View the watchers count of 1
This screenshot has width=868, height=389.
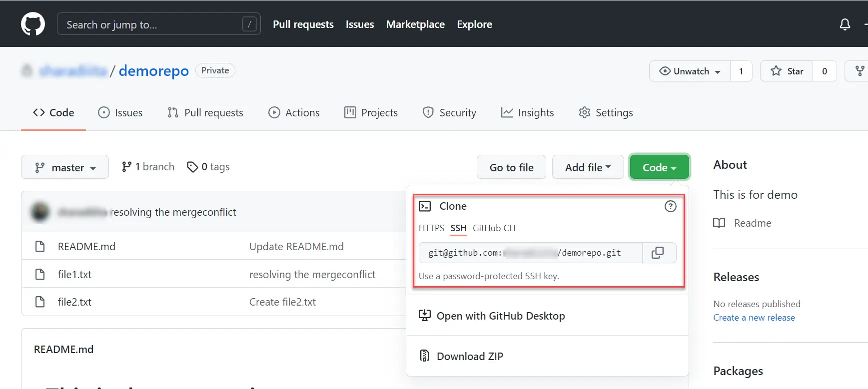[x=741, y=71]
